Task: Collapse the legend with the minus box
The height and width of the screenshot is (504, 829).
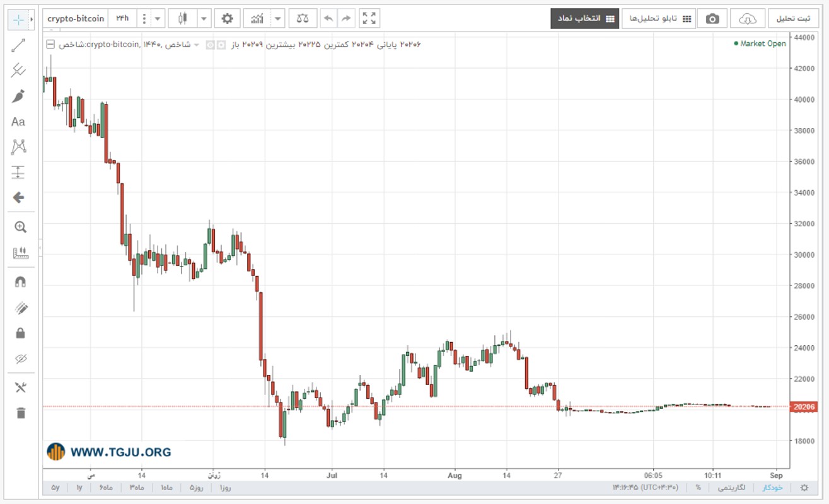Action: 50,45
